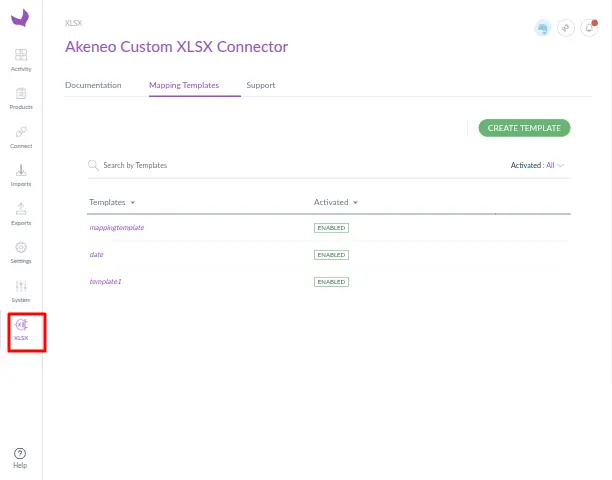Switch to the Documentation tab

(93, 85)
